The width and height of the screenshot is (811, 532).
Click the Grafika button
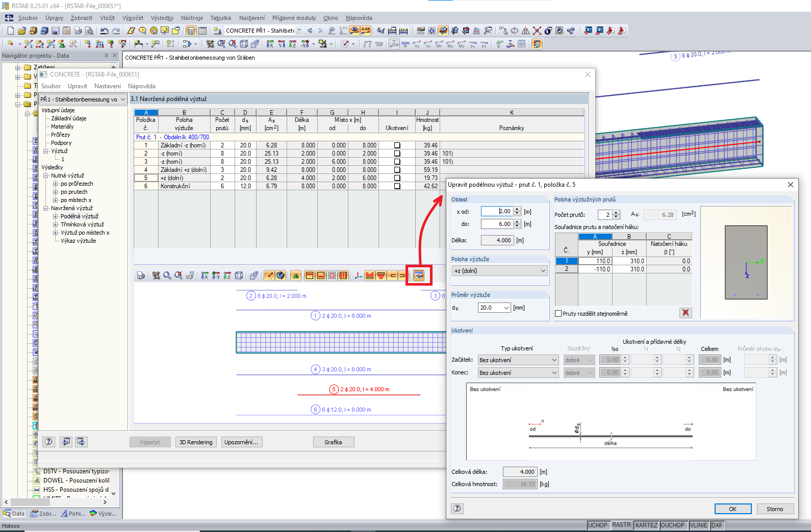pos(333,442)
